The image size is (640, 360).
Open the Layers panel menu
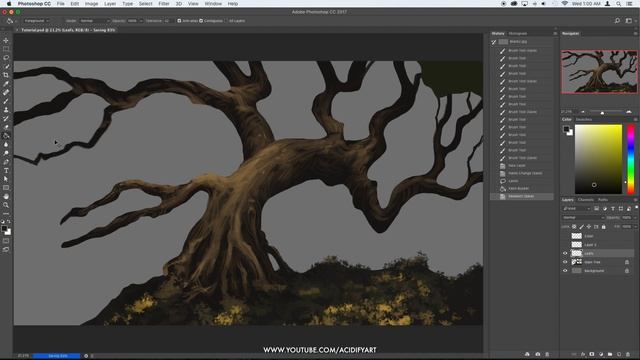click(x=636, y=200)
